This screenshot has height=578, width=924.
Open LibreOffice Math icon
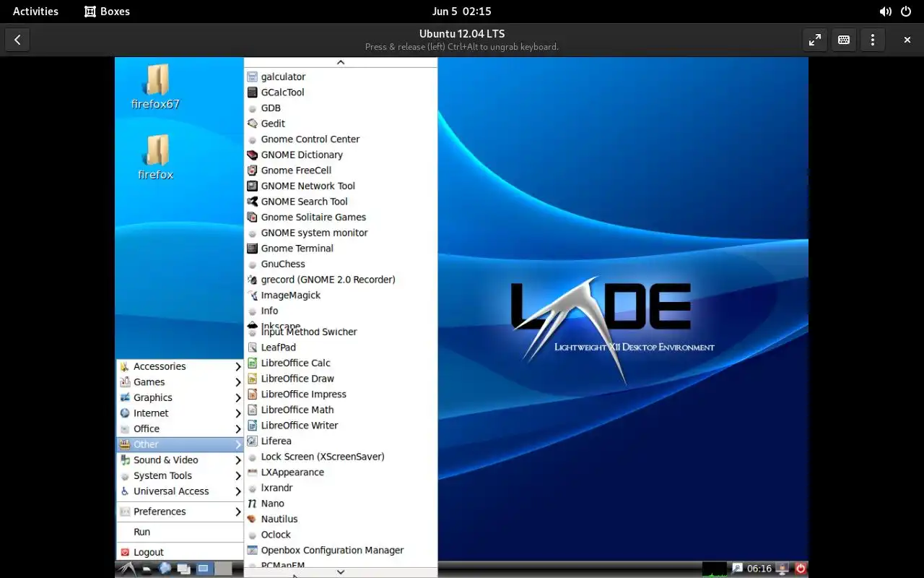click(252, 410)
